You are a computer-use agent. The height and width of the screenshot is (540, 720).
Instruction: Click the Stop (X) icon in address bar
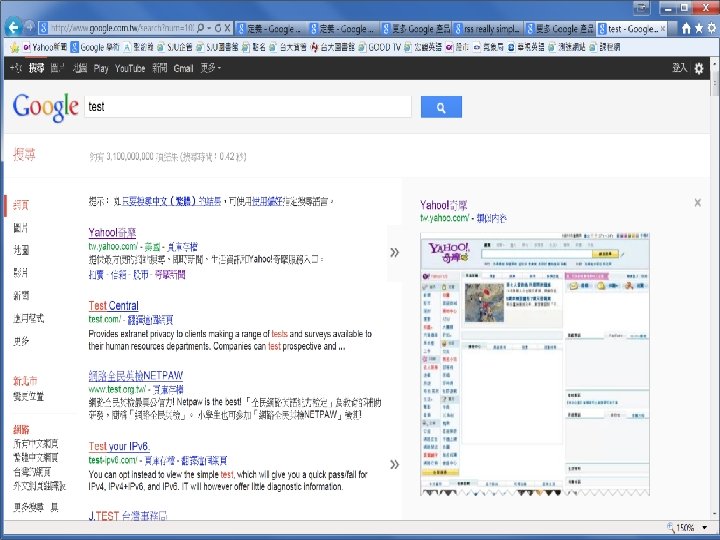pos(227,28)
